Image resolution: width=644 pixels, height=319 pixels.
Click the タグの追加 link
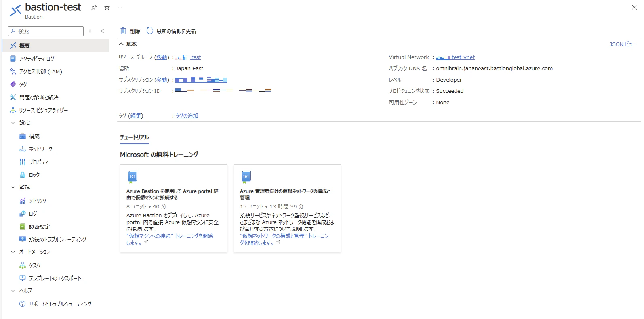(x=187, y=115)
